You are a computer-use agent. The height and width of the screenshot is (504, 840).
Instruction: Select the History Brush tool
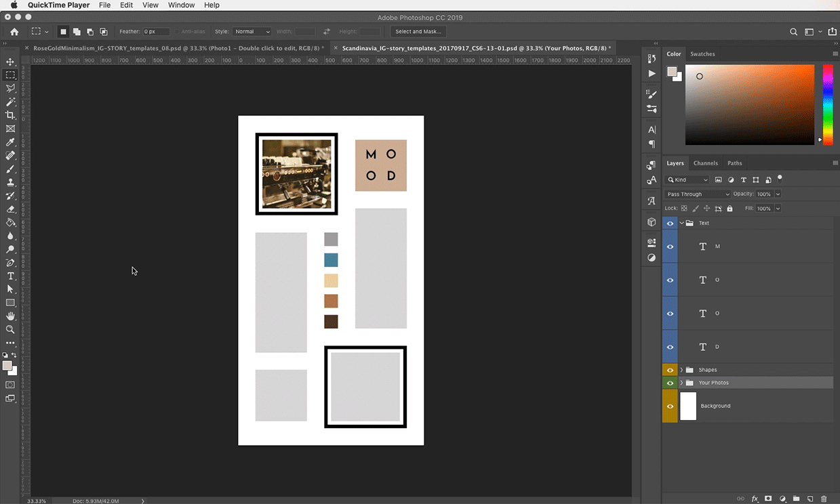pos(10,196)
